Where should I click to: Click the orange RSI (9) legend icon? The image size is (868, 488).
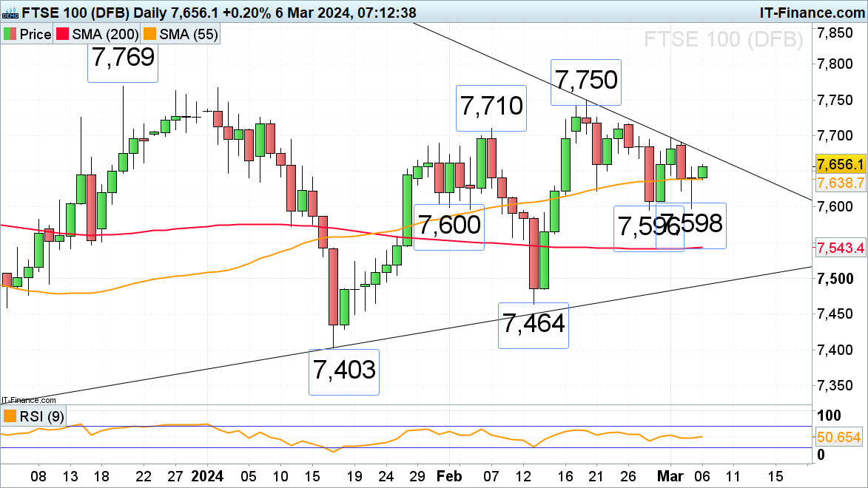[x=10, y=416]
